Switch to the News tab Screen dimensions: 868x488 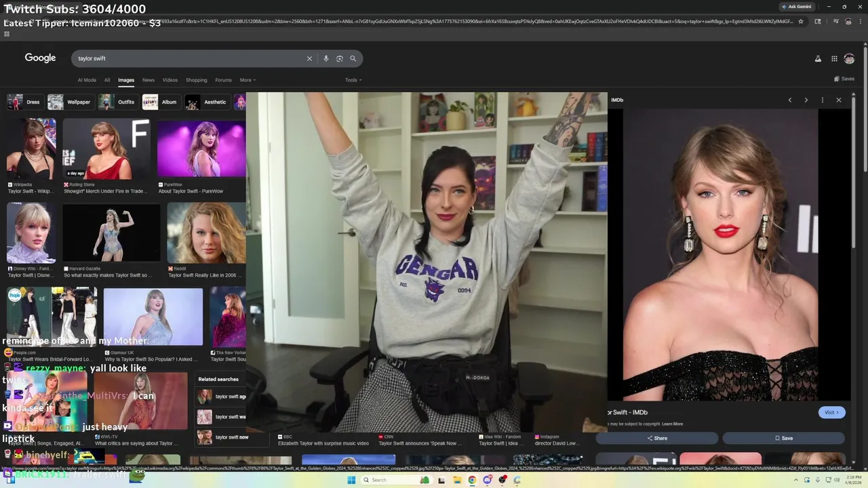click(x=149, y=80)
